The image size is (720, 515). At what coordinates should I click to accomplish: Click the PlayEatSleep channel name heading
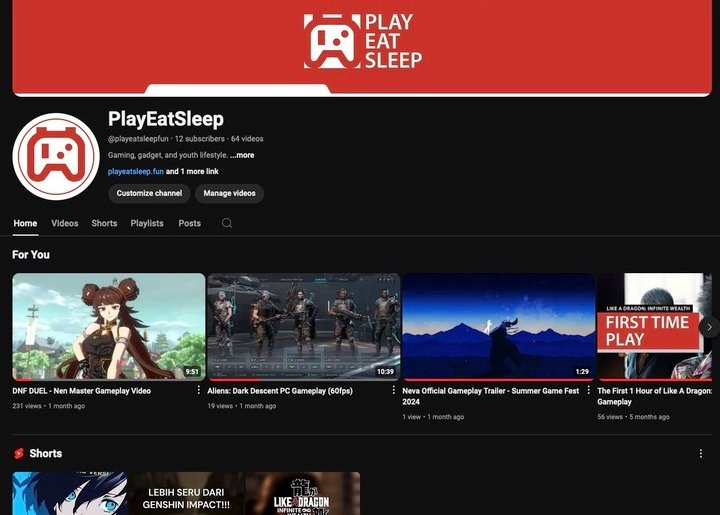[x=166, y=119]
